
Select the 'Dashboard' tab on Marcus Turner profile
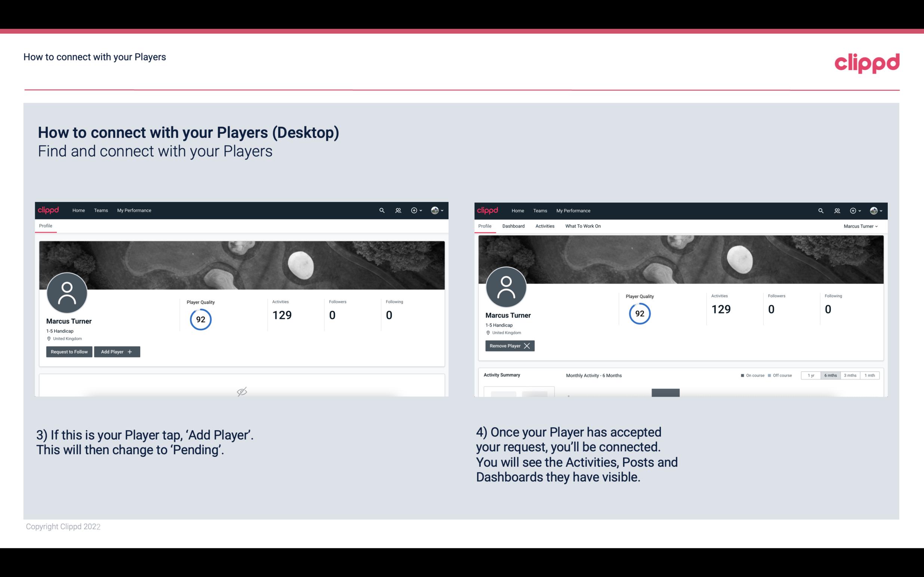click(514, 226)
